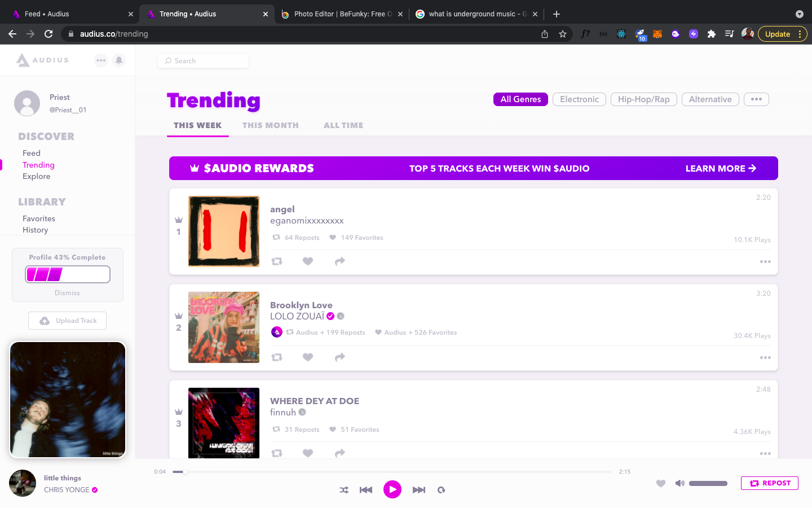Click the REPOST button in player
This screenshot has width=812, height=508.
pos(770,483)
